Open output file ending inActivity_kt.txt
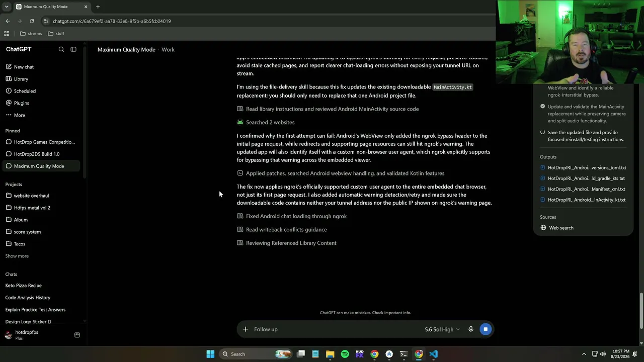The height and width of the screenshot is (362, 644). click(x=583, y=200)
